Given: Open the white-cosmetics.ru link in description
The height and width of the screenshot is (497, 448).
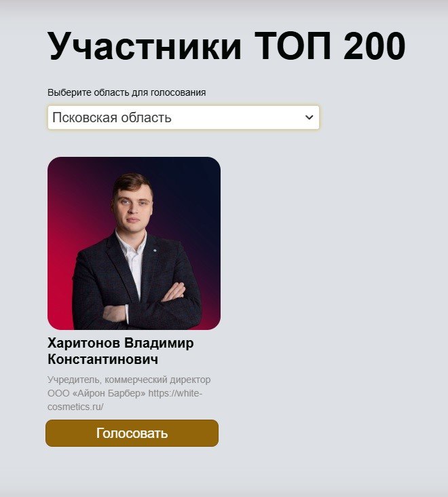Looking at the screenshot, I should click(125, 400).
